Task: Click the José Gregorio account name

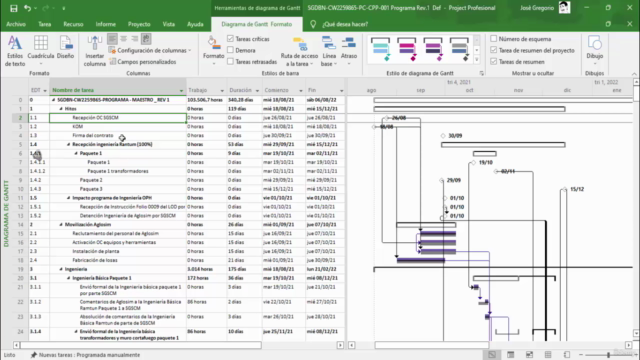Action: (x=537, y=8)
